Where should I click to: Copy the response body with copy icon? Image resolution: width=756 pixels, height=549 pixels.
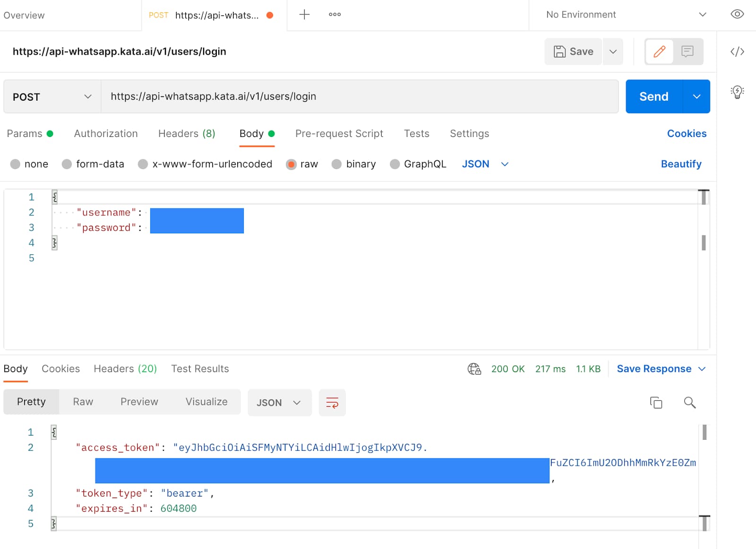pyautogui.click(x=656, y=403)
